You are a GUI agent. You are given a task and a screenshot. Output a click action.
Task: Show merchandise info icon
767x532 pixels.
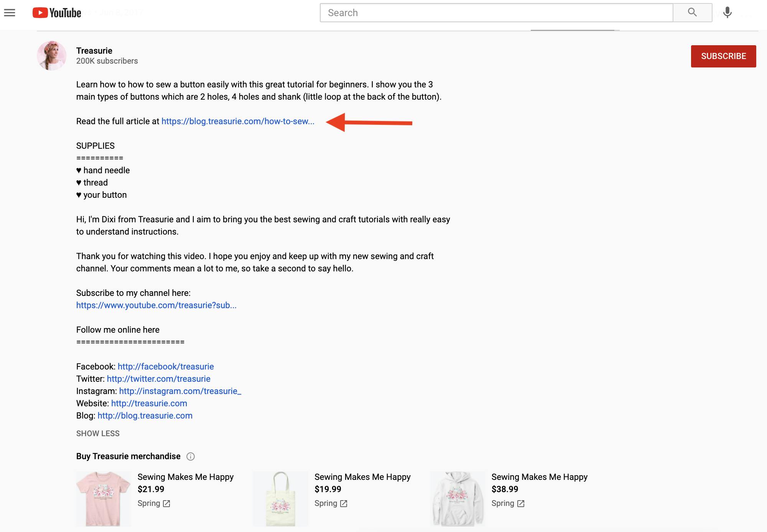(191, 456)
